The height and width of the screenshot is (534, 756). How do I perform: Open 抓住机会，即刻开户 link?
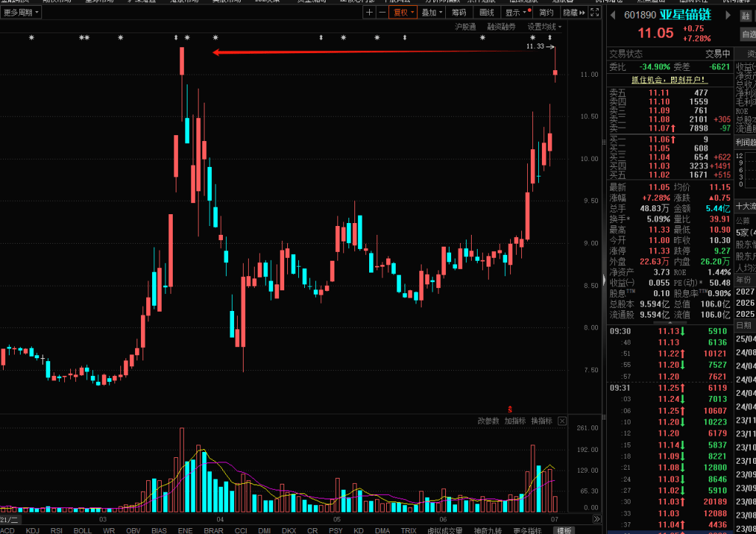click(x=669, y=80)
